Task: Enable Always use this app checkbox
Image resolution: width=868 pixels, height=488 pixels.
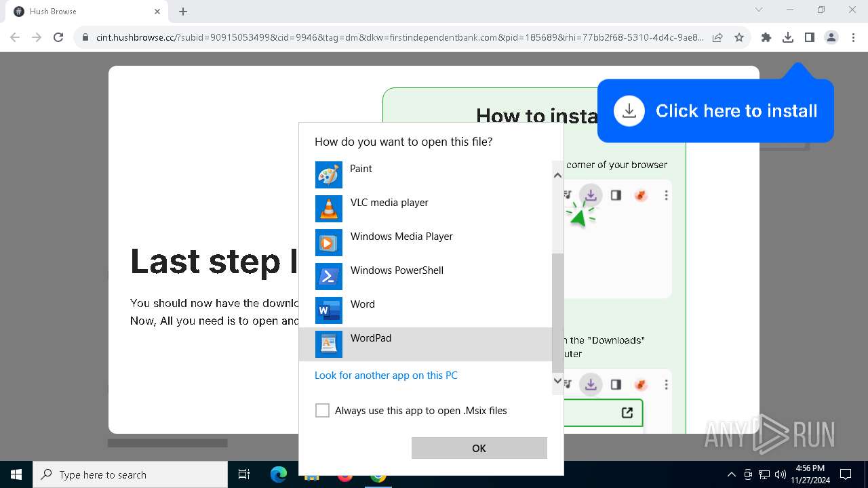Action: point(323,411)
